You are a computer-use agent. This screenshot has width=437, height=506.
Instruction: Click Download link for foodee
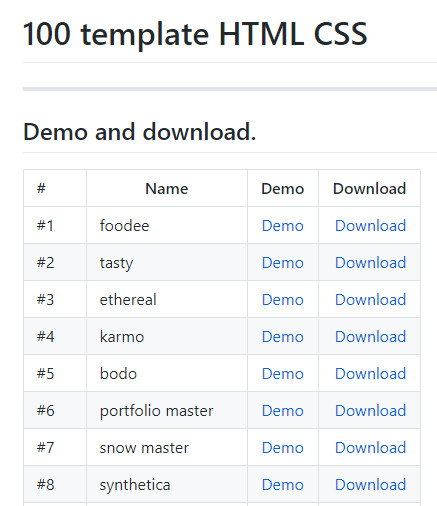point(370,226)
